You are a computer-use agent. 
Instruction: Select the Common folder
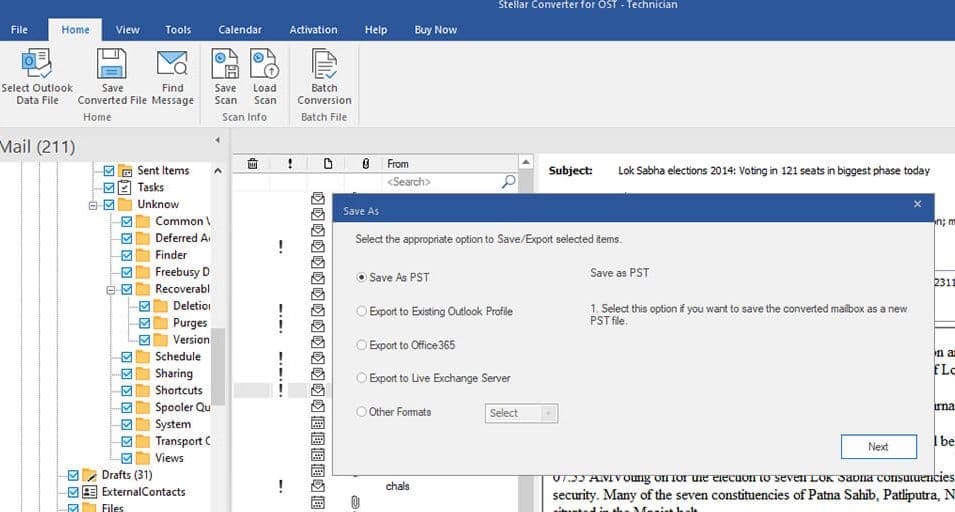click(x=182, y=221)
